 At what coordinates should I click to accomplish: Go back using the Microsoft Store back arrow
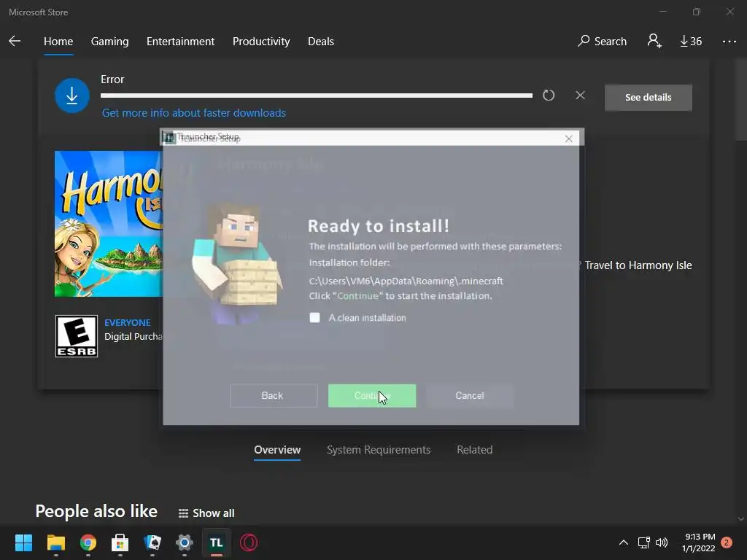(15, 41)
